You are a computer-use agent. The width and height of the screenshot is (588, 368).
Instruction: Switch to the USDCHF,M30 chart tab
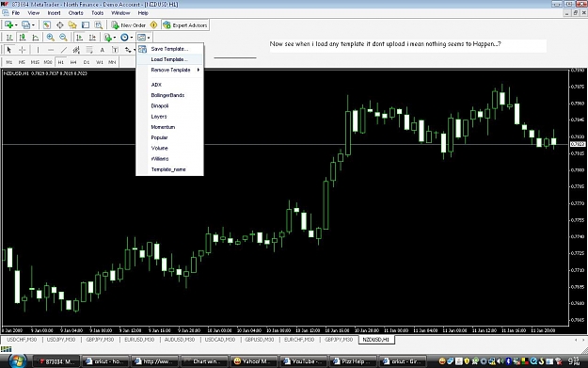[22, 340]
